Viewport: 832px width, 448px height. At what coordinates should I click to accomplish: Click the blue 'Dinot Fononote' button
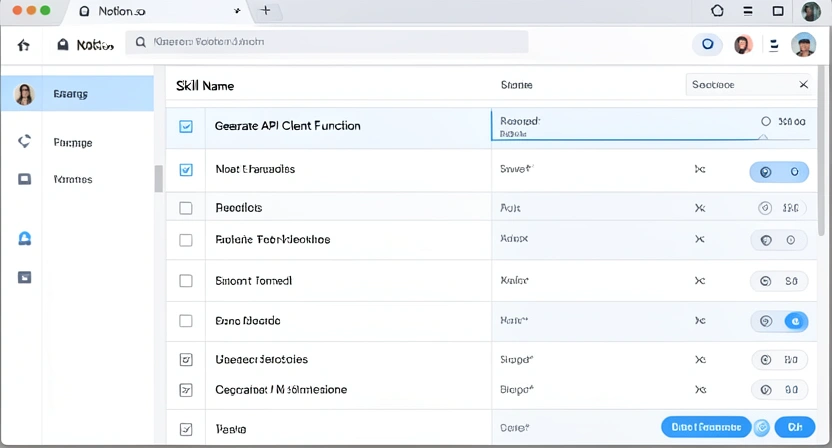(x=706, y=427)
